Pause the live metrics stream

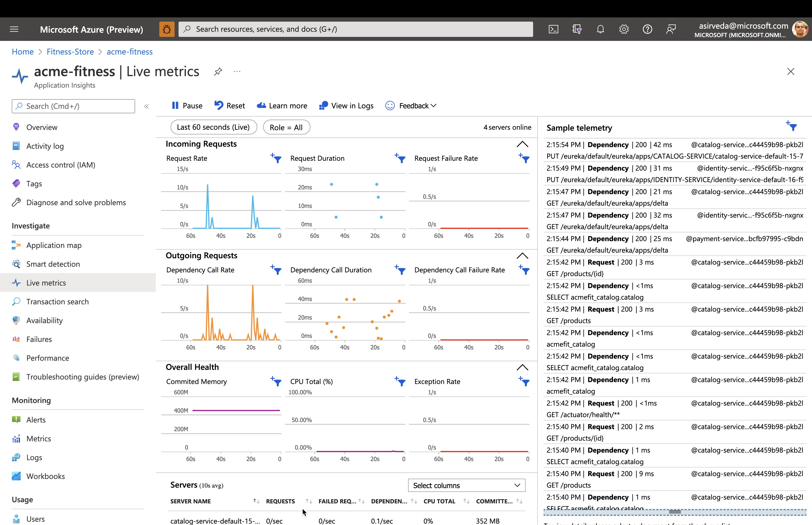pos(187,106)
